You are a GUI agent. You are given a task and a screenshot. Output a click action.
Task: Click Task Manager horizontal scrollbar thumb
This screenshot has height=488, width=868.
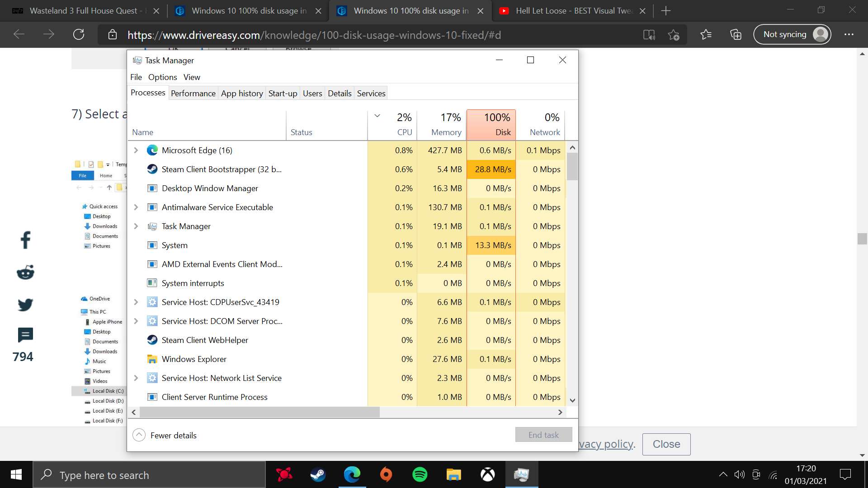pos(259,412)
